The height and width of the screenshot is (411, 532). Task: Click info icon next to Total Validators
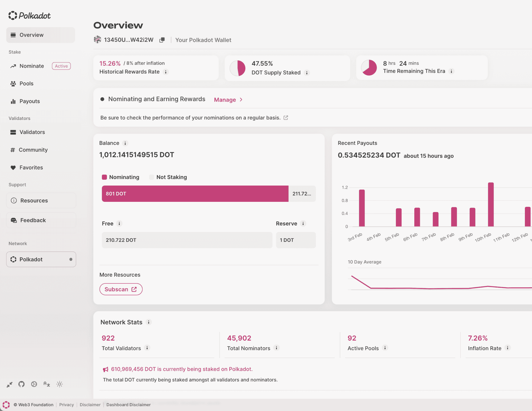[x=147, y=348]
